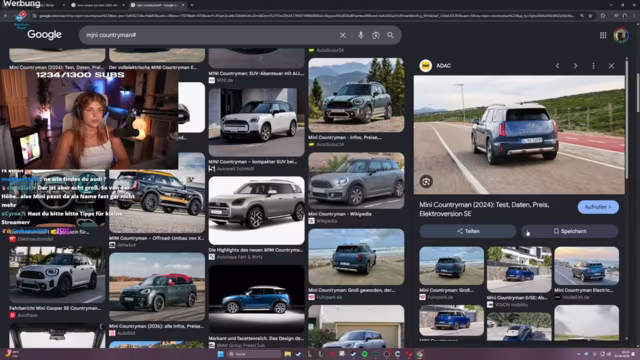Click the caption Mini Countryman - Infos, Preise
Screen dimensions: 640x360
(345, 138)
